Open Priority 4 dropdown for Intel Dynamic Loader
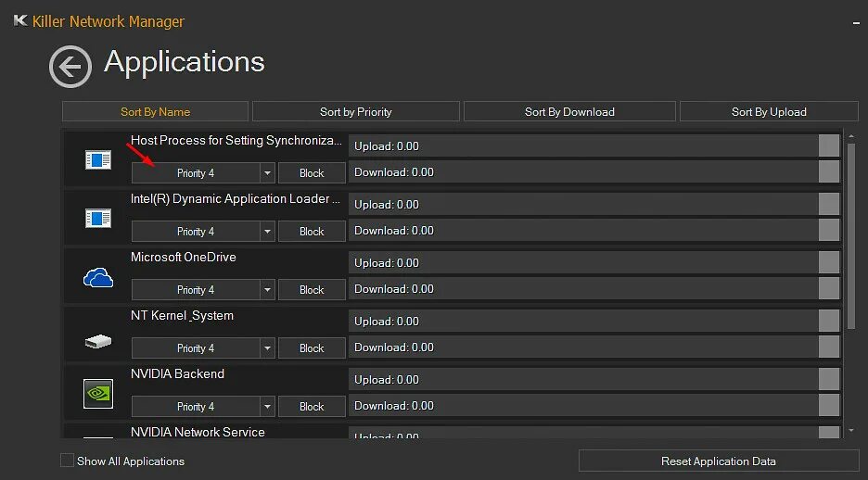The width and height of the screenshot is (868, 480). 196,232
